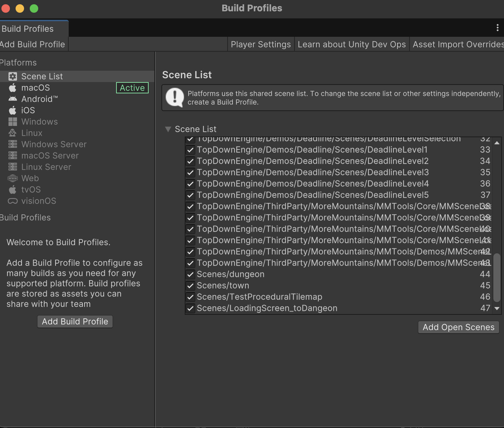This screenshot has height=428, width=504.
Task: Click the Linux Server icon
Action: 13,167
